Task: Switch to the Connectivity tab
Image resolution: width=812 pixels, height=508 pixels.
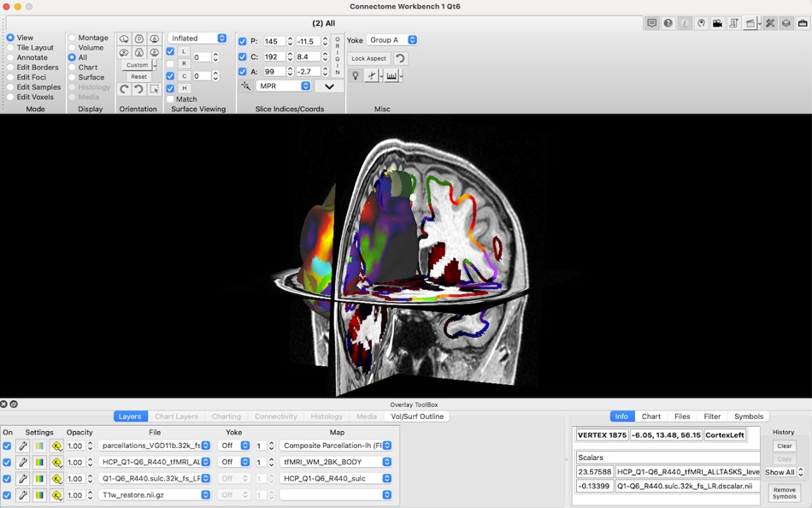Action: coord(275,416)
